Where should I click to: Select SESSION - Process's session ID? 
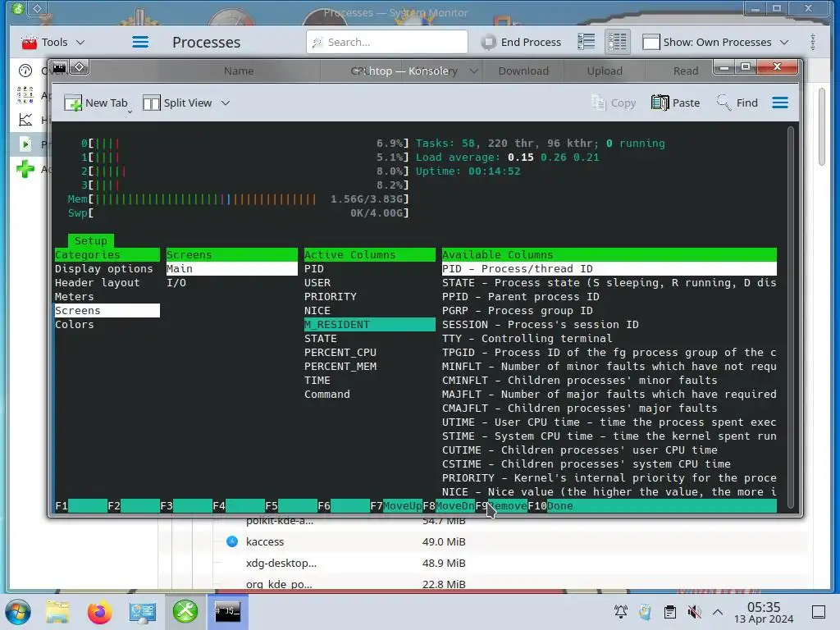[x=609, y=325]
